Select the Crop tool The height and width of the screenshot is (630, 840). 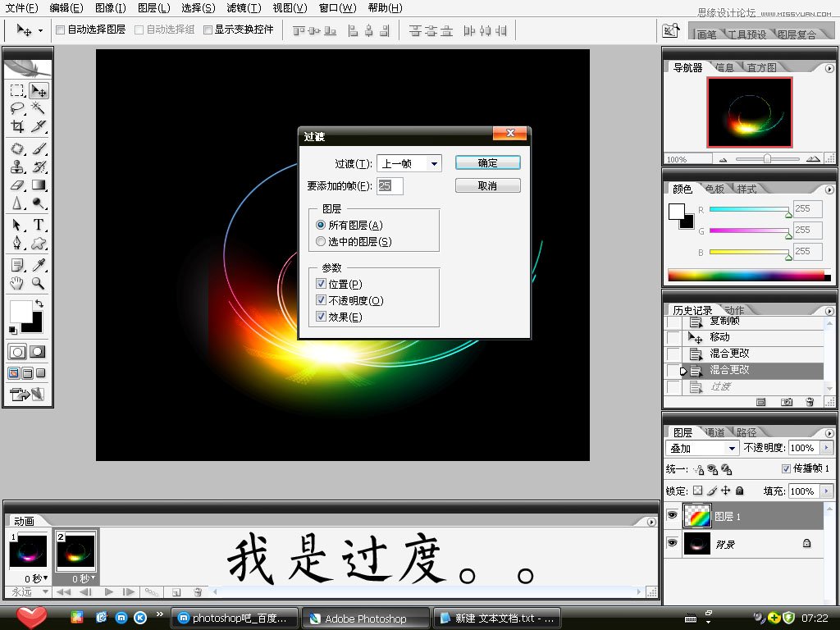[17, 126]
